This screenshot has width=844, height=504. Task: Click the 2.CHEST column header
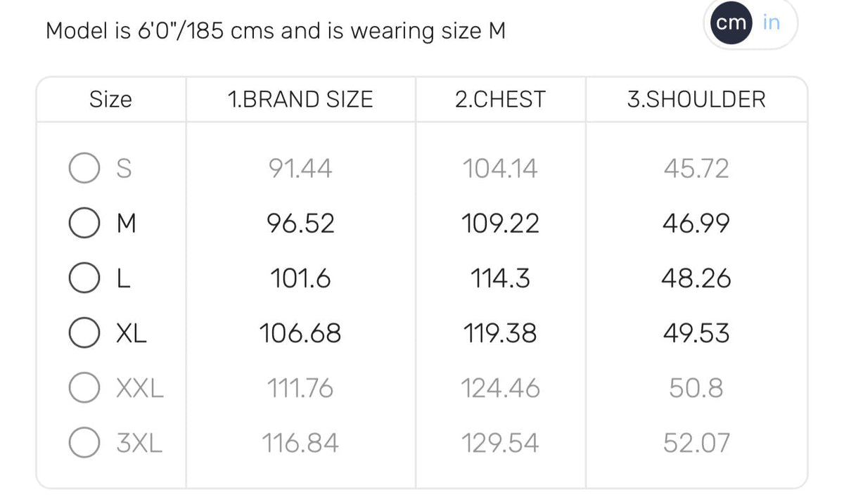500,99
